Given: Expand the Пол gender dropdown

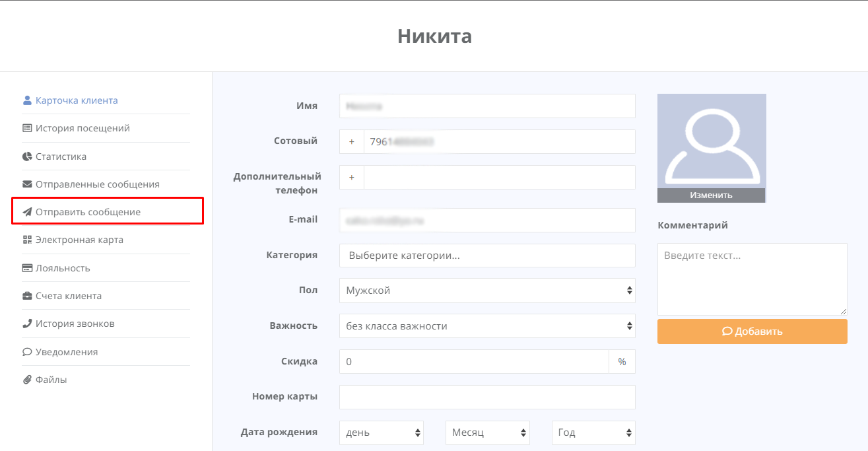Looking at the screenshot, I should (x=487, y=291).
